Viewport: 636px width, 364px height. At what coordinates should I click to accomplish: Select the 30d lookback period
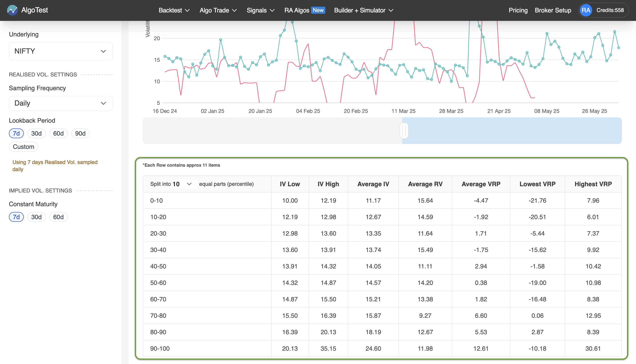(x=36, y=133)
